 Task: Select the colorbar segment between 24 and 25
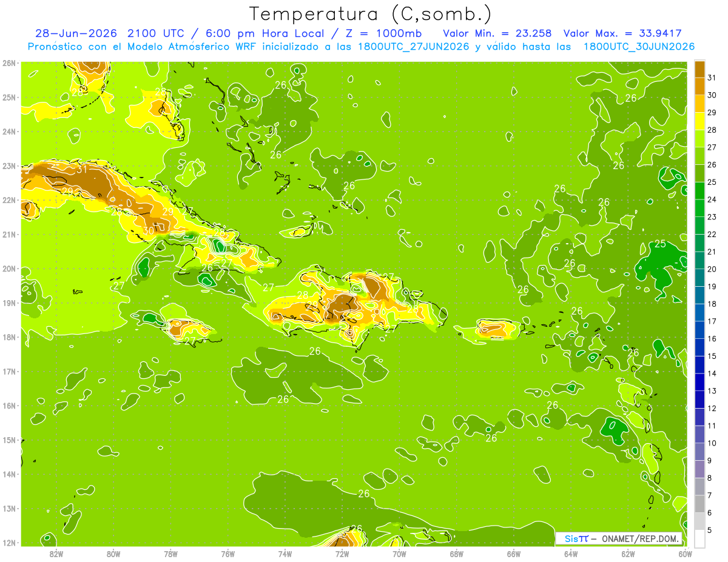point(699,190)
